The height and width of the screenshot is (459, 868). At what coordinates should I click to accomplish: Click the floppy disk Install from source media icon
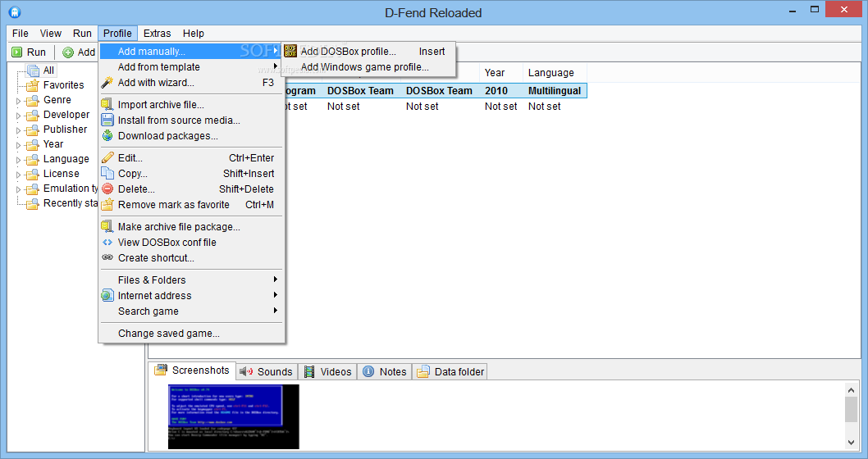tap(107, 120)
